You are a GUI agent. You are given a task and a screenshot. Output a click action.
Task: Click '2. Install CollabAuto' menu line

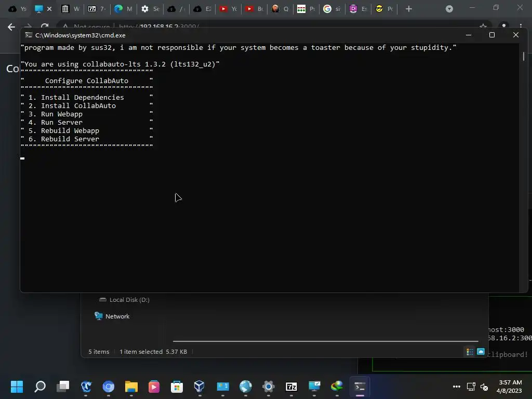(x=72, y=106)
